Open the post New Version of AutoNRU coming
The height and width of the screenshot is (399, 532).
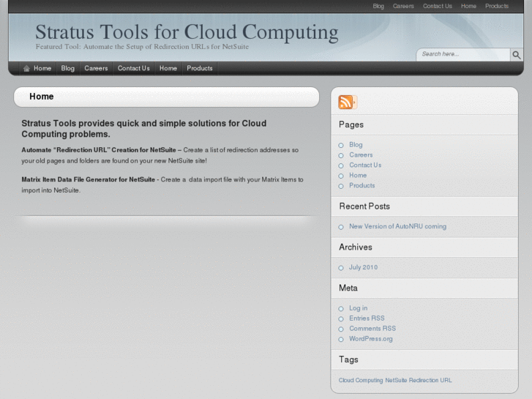point(397,226)
